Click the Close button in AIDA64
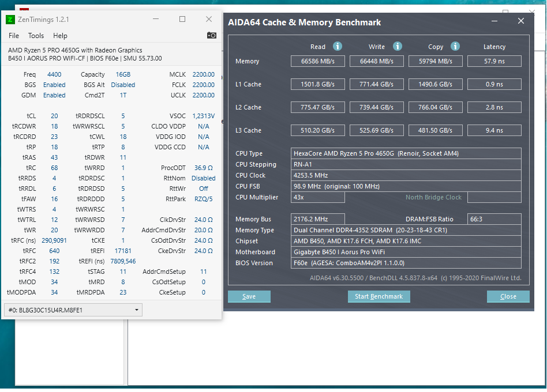 (x=508, y=296)
